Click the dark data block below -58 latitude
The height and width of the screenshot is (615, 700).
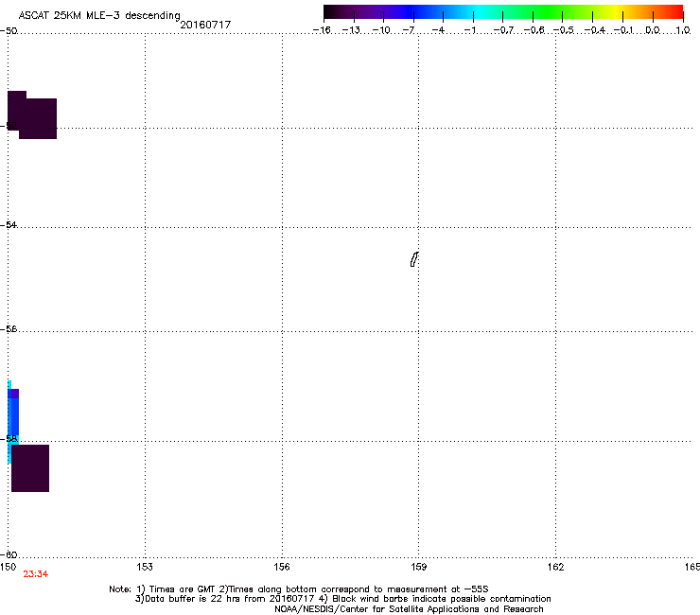[30, 468]
